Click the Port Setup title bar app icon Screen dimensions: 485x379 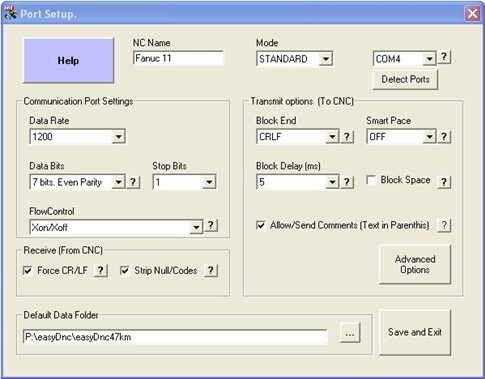pyautogui.click(x=10, y=14)
